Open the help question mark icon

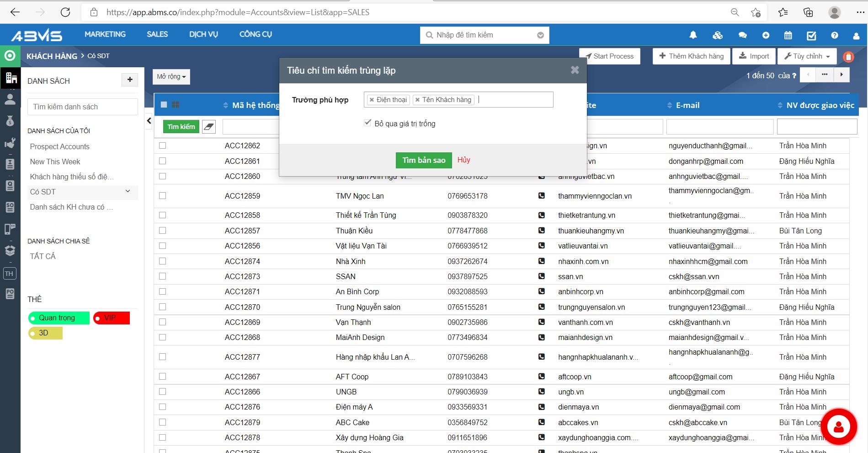[x=835, y=35]
